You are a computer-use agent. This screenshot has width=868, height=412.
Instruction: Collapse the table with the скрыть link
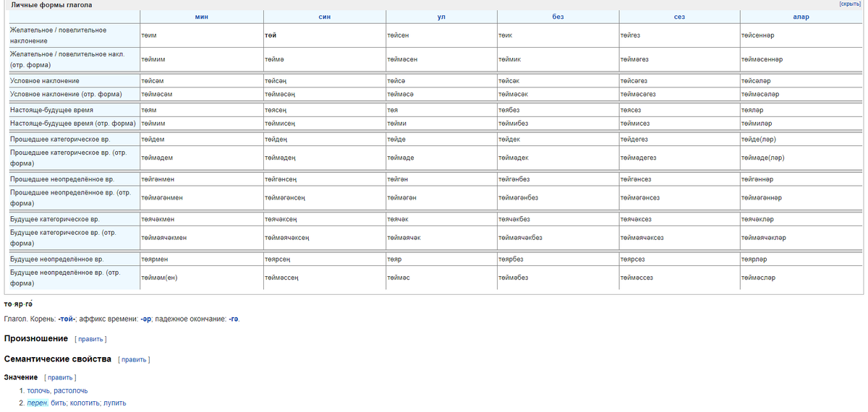coord(850,4)
